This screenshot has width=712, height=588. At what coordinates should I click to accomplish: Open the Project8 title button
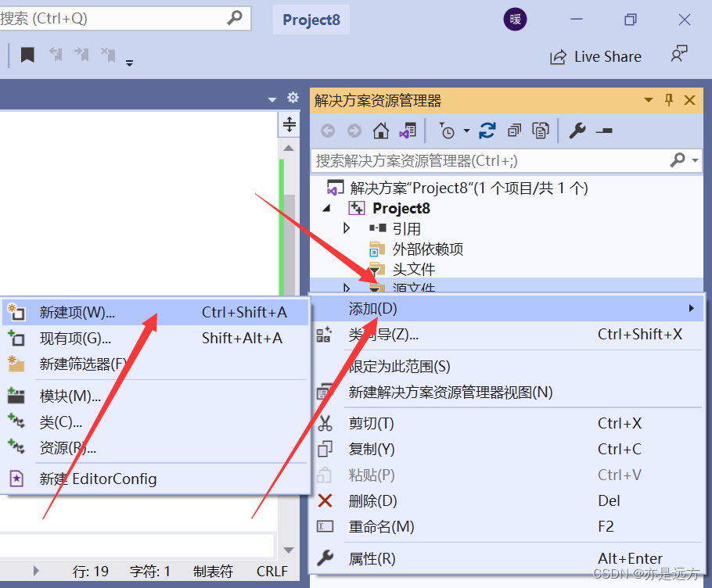311,20
